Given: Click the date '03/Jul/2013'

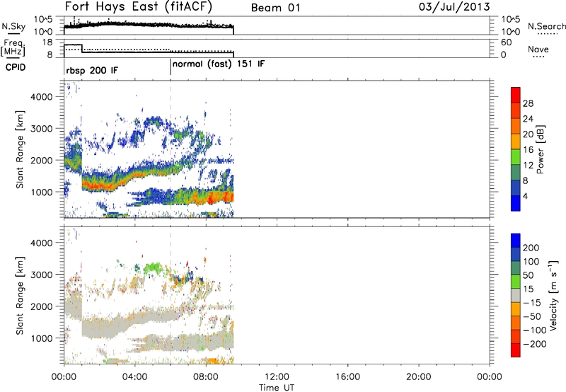Looking at the screenshot, I should [454, 7].
